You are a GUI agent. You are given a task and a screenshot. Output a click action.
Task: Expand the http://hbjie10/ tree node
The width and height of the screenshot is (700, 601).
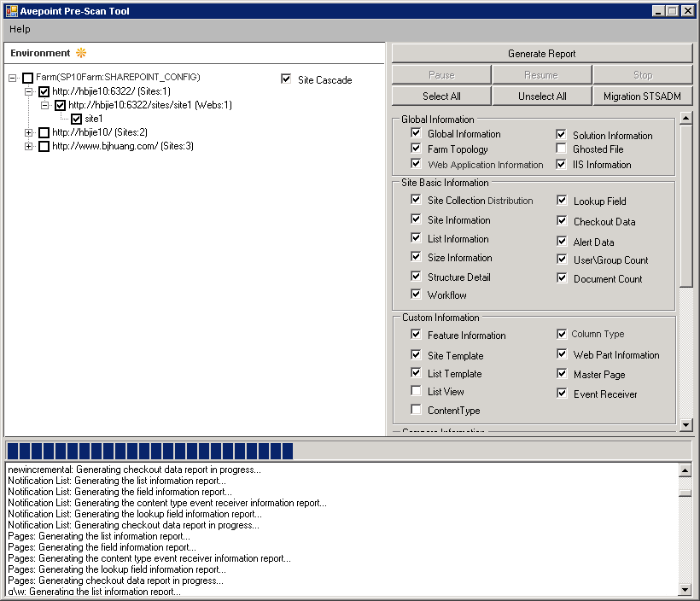pyautogui.click(x=28, y=132)
